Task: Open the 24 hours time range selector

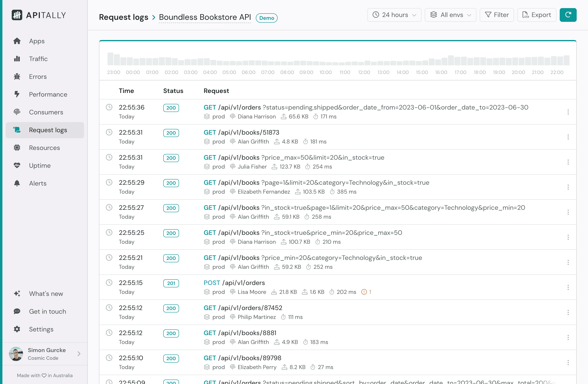Action: click(x=394, y=15)
